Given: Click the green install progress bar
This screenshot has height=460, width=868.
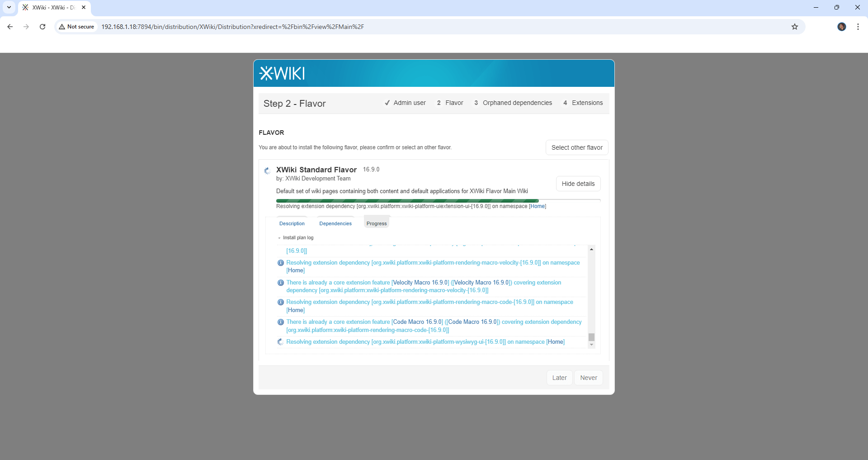Looking at the screenshot, I should 407,200.
